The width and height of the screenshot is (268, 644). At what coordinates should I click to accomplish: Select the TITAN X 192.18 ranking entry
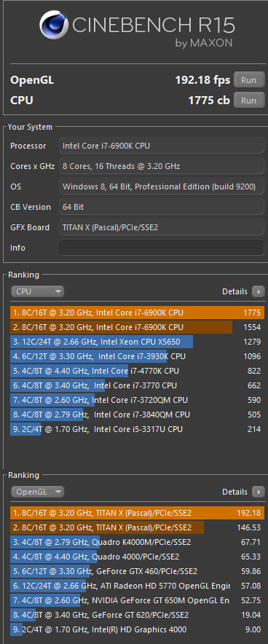tap(137, 513)
